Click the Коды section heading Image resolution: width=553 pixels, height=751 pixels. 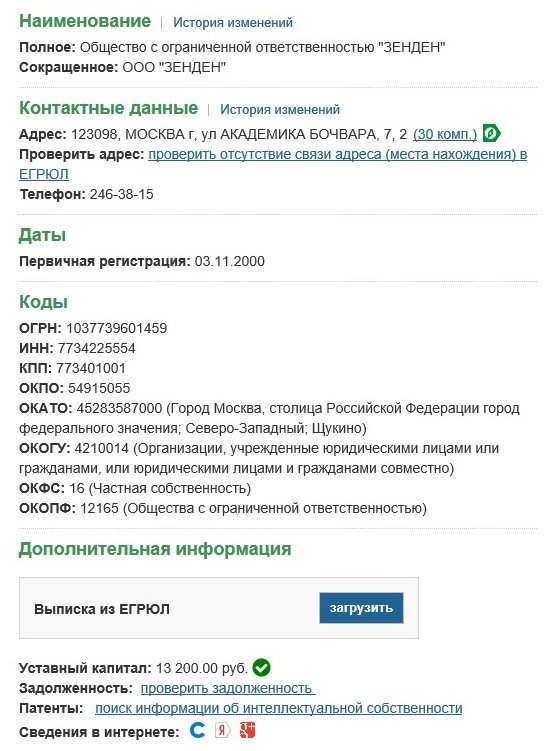click(x=43, y=302)
